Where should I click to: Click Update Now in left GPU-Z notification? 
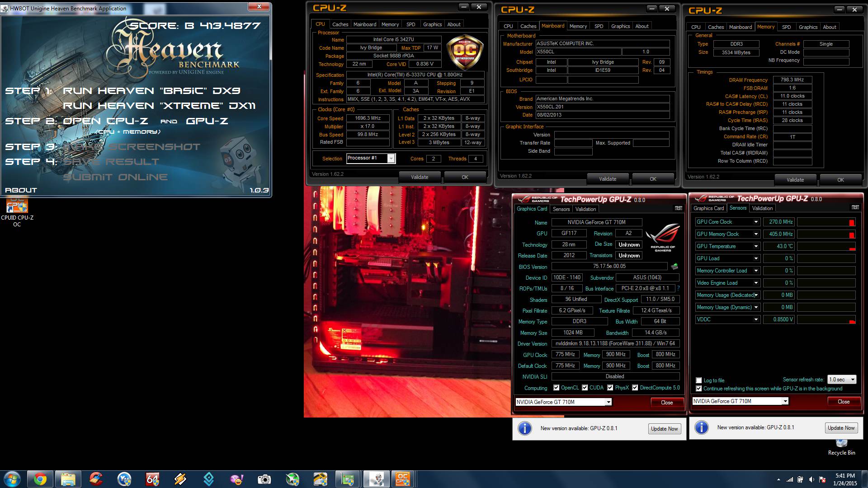pyautogui.click(x=664, y=429)
